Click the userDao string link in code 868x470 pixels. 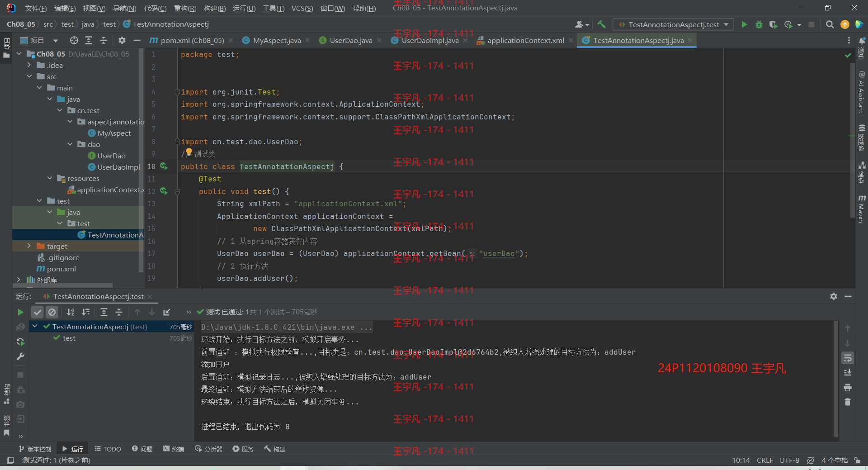point(499,254)
